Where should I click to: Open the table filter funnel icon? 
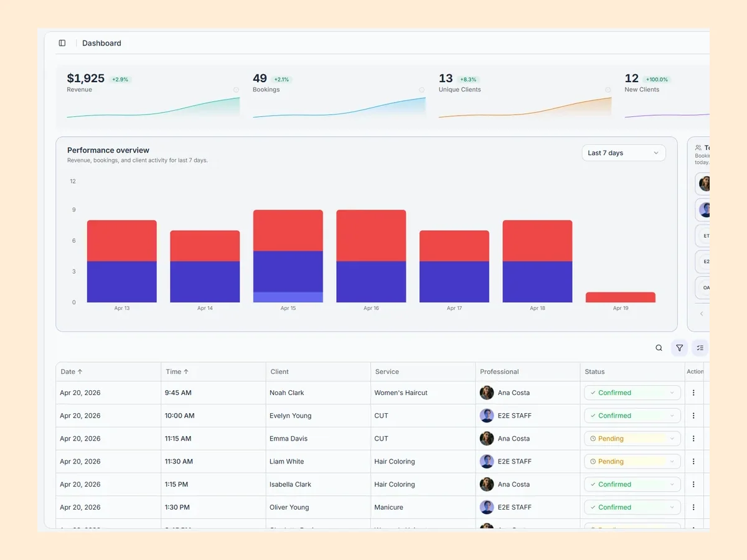click(x=679, y=348)
